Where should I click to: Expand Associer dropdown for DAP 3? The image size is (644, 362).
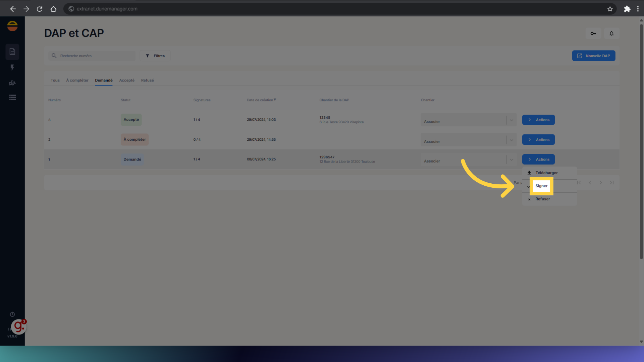point(511,120)
